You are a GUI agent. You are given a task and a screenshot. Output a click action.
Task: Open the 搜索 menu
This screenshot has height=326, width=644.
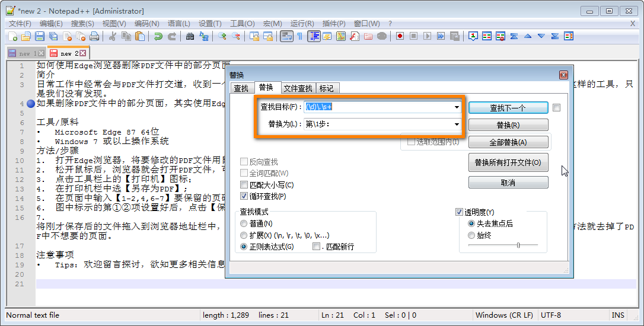[82, 23]
